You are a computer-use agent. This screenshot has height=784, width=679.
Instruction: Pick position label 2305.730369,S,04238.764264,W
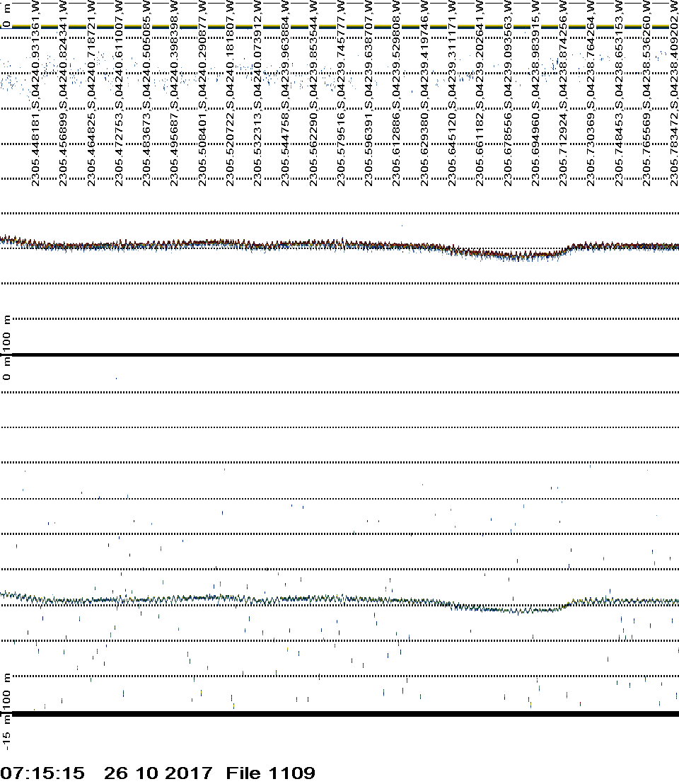(x=591, y=93)
